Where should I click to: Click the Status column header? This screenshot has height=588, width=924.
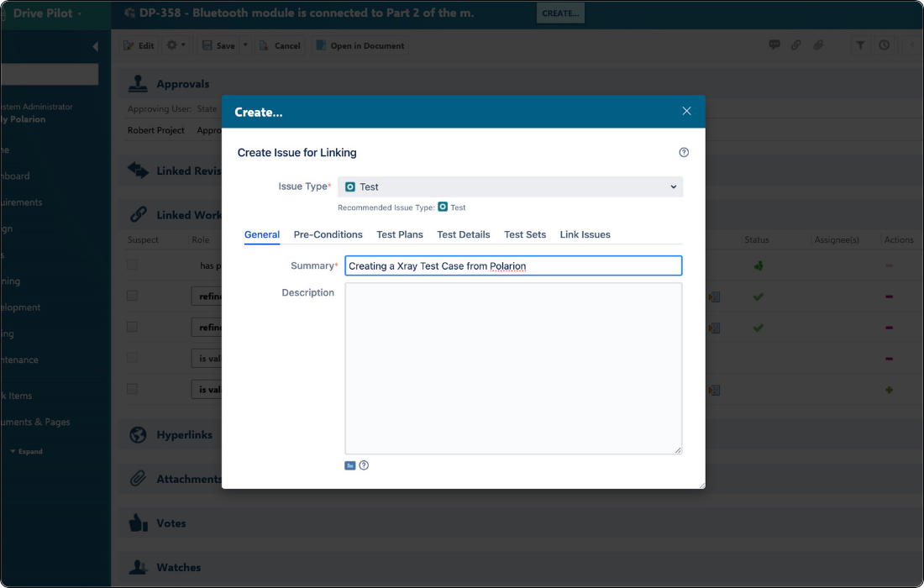coord(757,239)
